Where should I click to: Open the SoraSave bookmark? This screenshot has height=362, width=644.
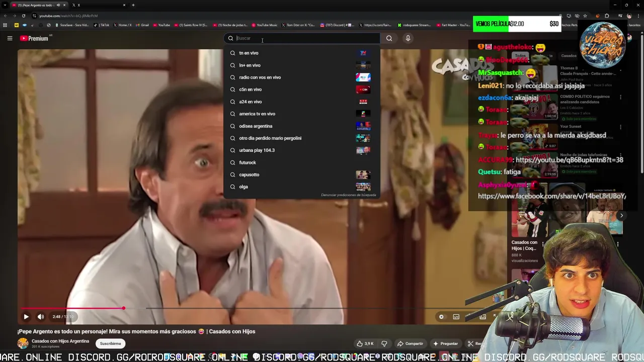71,25
